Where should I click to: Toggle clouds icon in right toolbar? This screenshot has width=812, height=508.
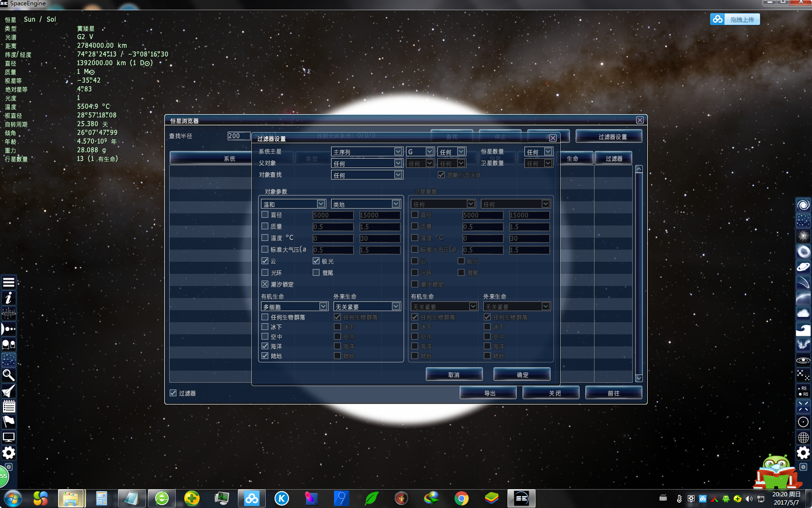[x=803, y=314]
